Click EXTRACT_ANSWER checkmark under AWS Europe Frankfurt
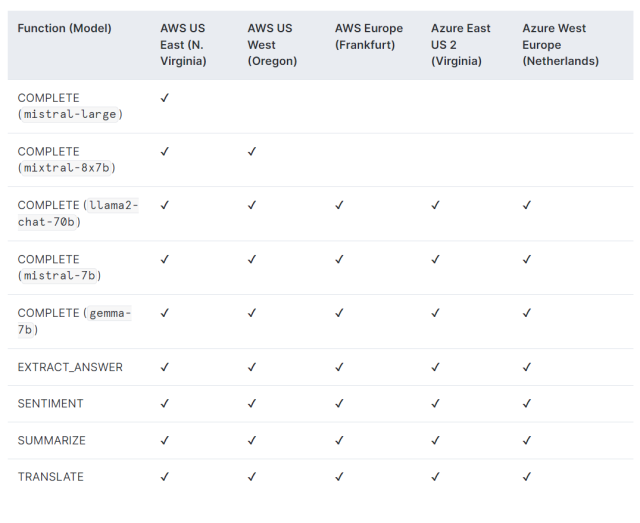Viewport: 640px width, 523px height. 339,367
